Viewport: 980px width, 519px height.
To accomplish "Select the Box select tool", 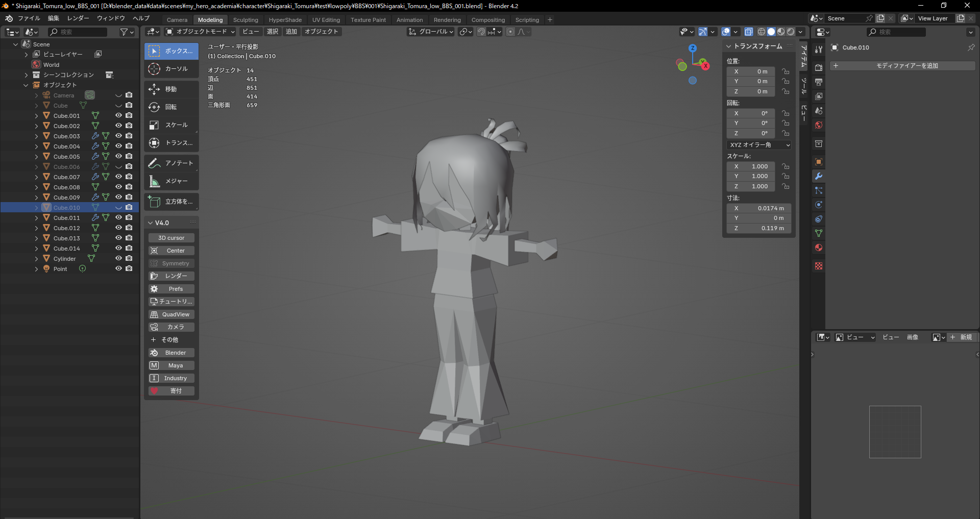I will click(x=171, y=51).
